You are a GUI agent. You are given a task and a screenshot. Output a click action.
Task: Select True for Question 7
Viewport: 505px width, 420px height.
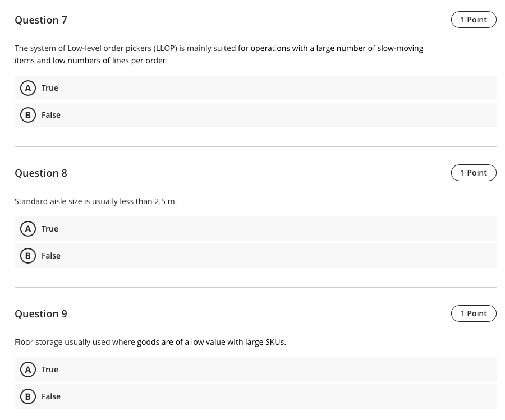(x=50, y=88)
